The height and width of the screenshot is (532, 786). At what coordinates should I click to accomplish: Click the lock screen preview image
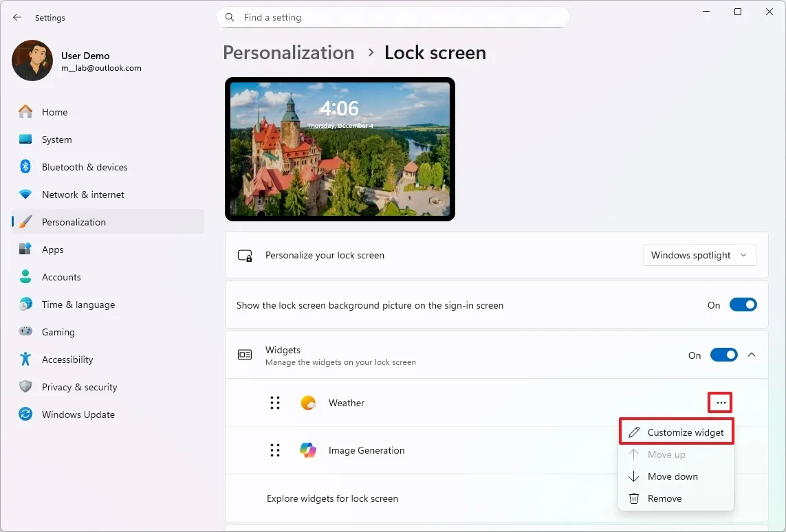tap(340, 149)
